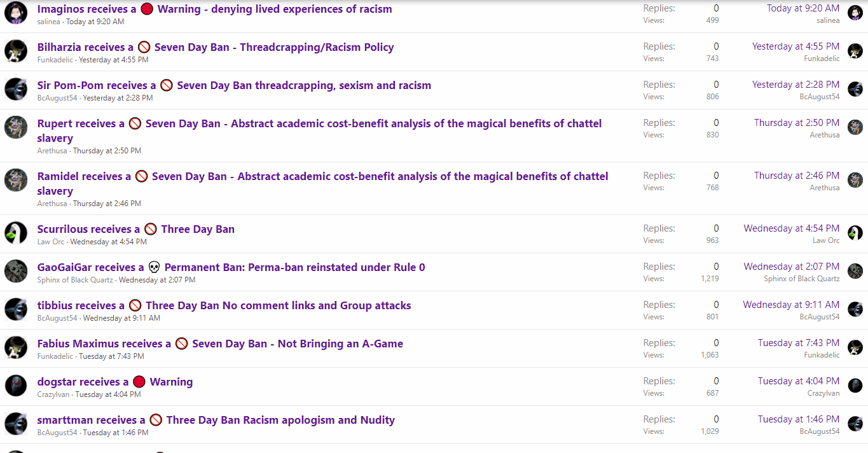Open BcAugust54's large avatar beside smarttman thread

16,424
